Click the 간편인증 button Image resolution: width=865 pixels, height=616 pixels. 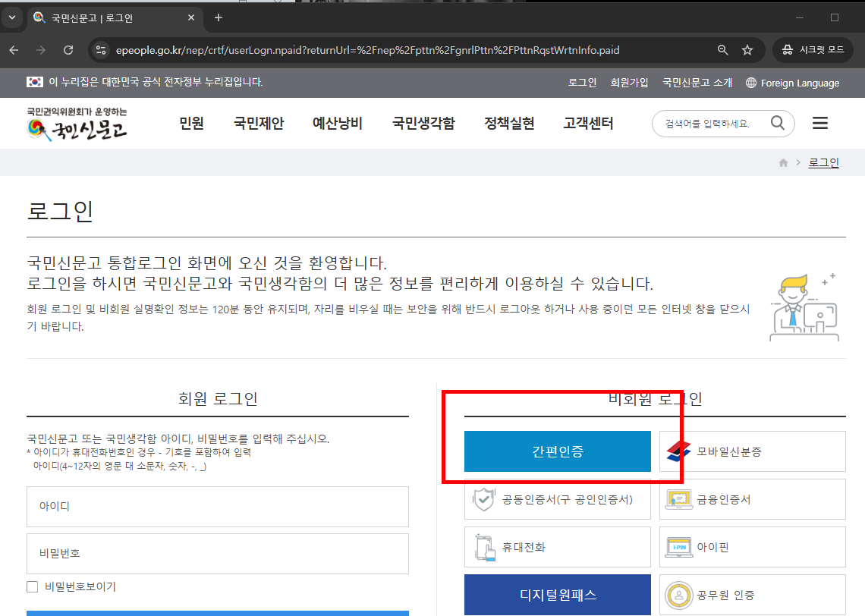(557, 451)
